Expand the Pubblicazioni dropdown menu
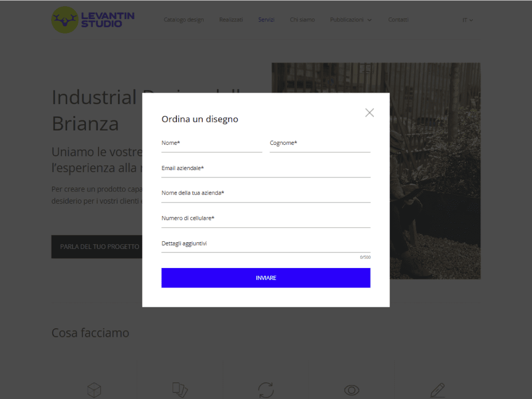This screenshot has width=532, height=399. [x=351, y=20]
